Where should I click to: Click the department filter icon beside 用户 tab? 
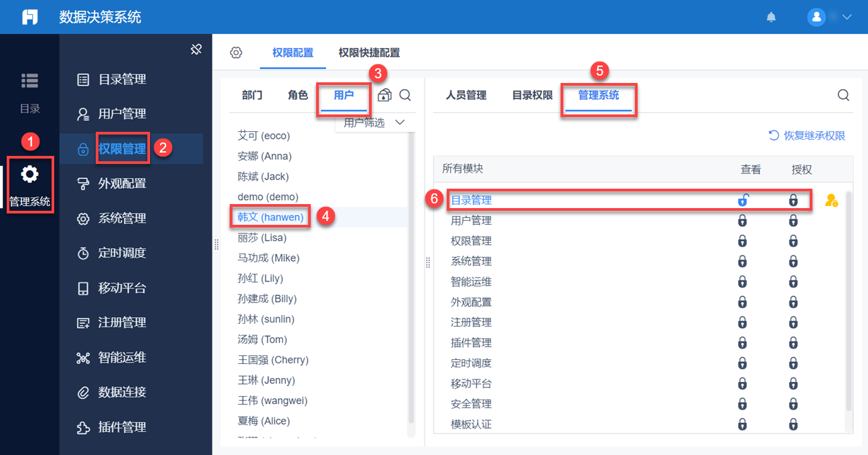coord(384,96)
